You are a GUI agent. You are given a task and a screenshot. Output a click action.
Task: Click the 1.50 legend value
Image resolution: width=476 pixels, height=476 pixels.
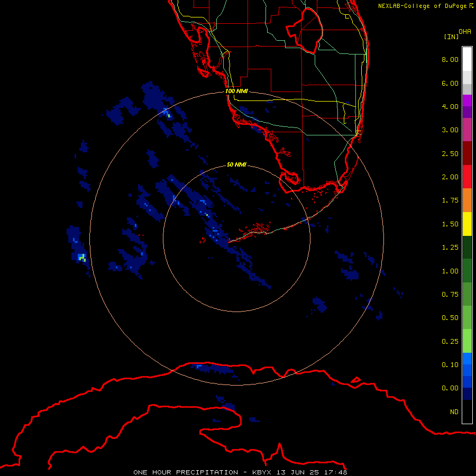[x=450, y=224]
